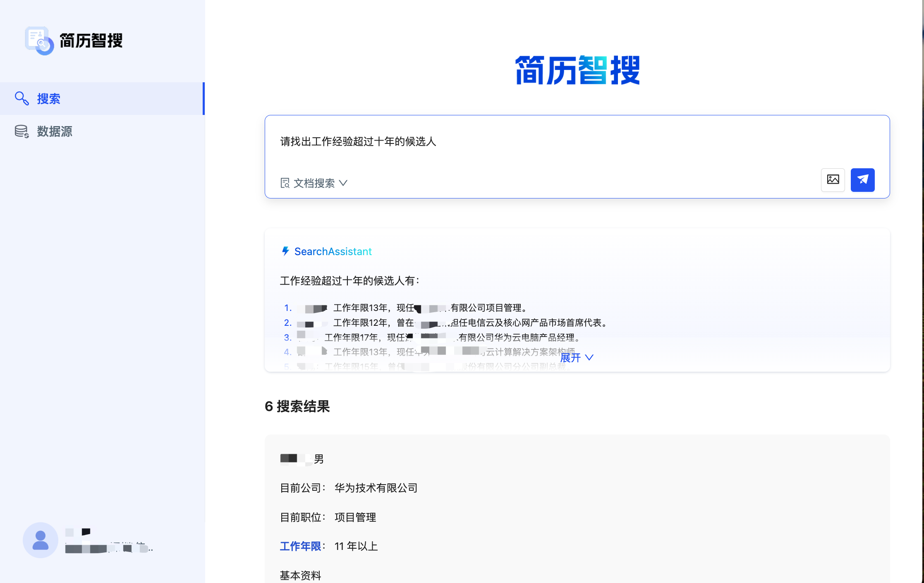
Task: Click the highlighted 工作年限 text in the result
Action: pos(300,546)
